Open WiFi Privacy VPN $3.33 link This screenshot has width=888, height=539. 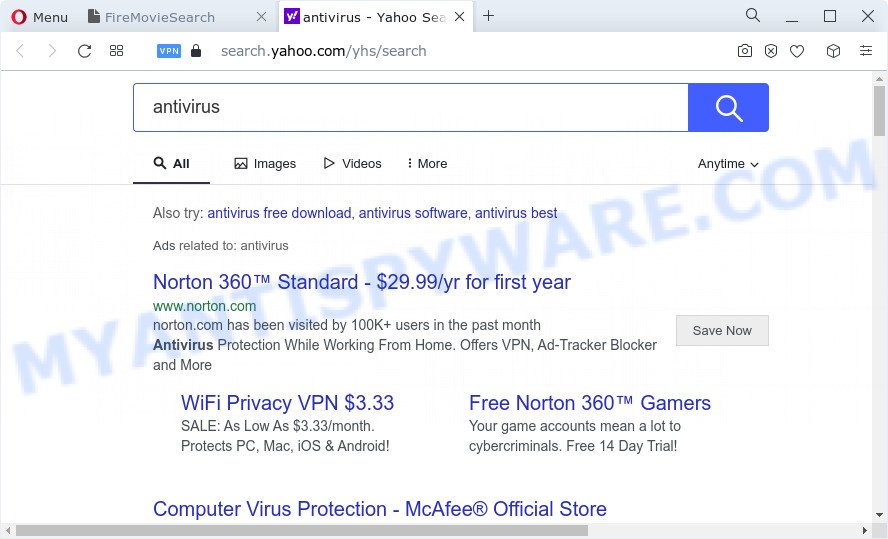coord(287,403)
